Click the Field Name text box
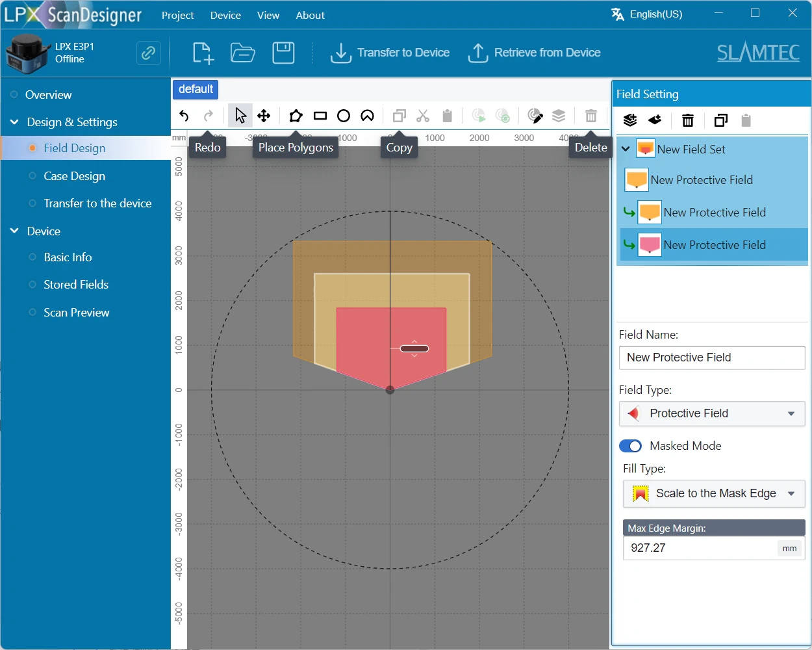Screen dimensions: 812x650 pyautogui.click(x=712, y=357)
